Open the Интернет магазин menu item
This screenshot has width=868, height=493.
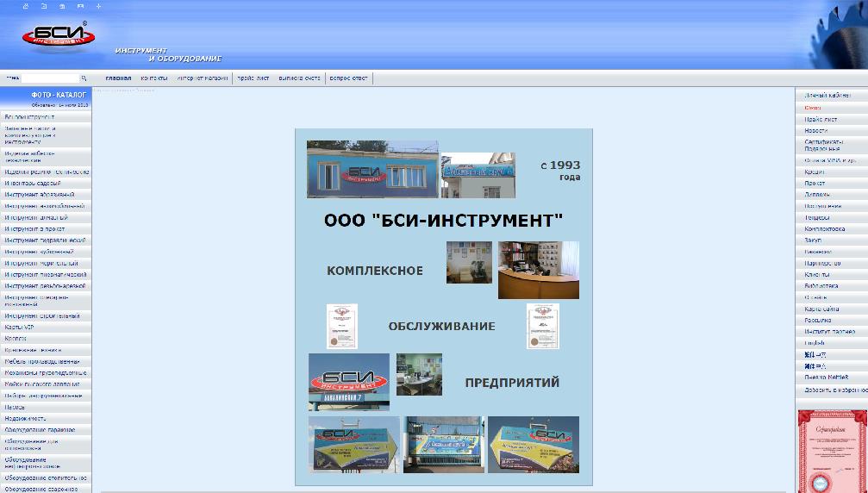click(203, 78)
